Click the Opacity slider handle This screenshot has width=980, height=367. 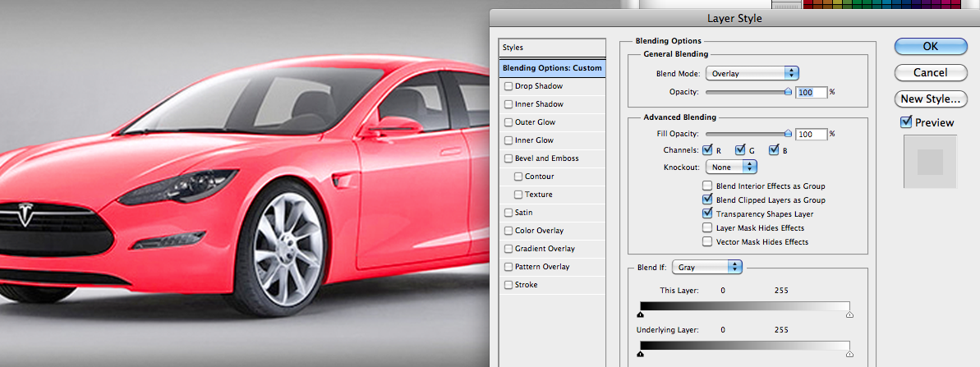click(788, 91)
